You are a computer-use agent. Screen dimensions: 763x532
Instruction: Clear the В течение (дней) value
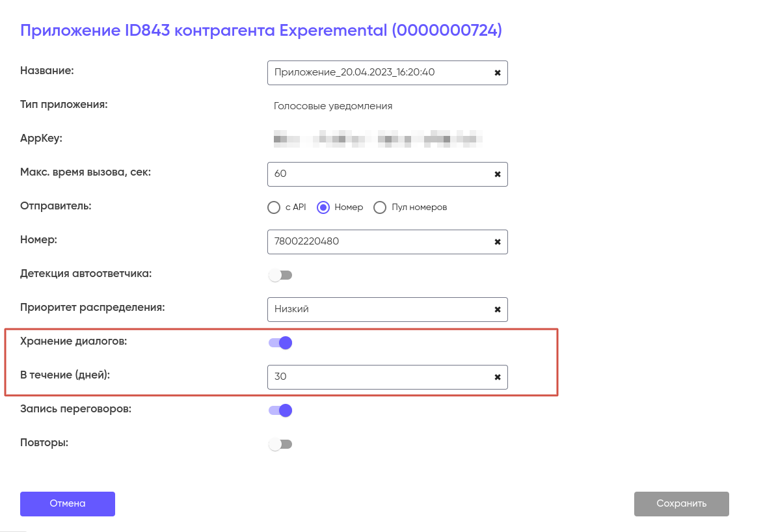(x=498, y=377)
